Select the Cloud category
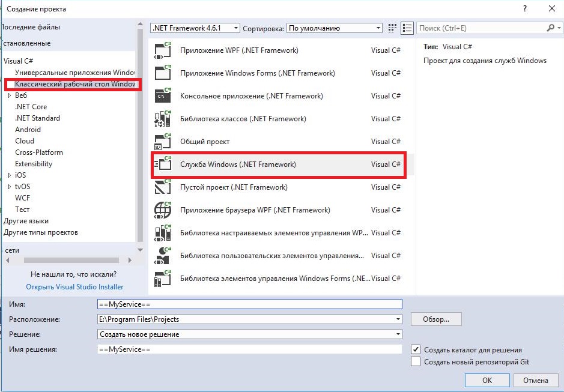The width and height of the screenshot is (564, 392). (x=25, y=141)
